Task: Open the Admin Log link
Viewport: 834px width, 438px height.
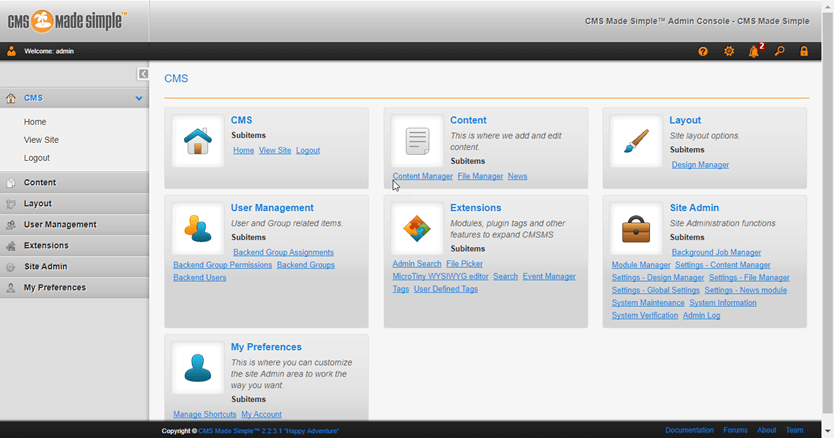Action: 701,316
